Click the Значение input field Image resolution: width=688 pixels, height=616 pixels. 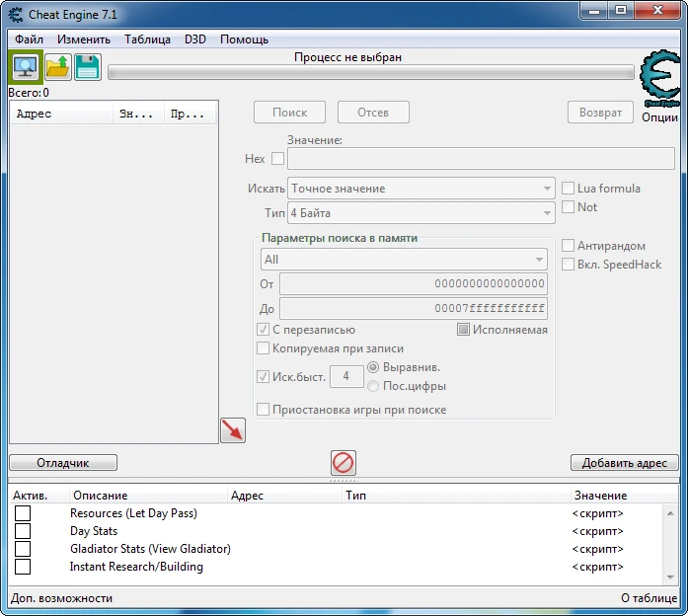pos(481,158)
